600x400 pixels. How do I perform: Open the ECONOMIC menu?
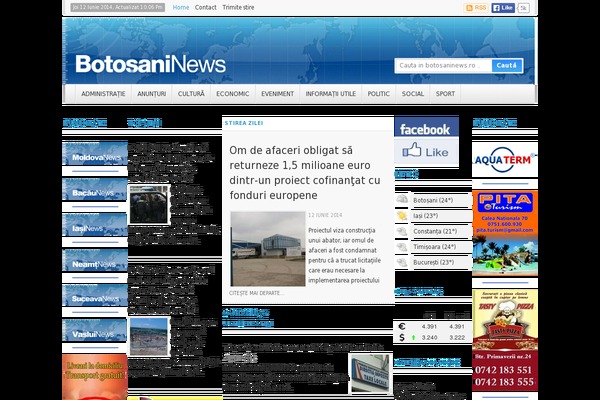click(233, 94)
